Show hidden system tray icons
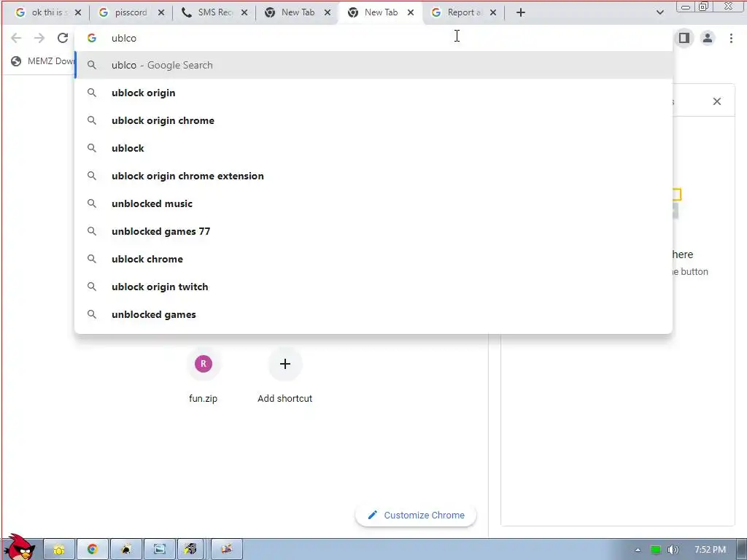 pyautogui.click(x=638, y=550)
